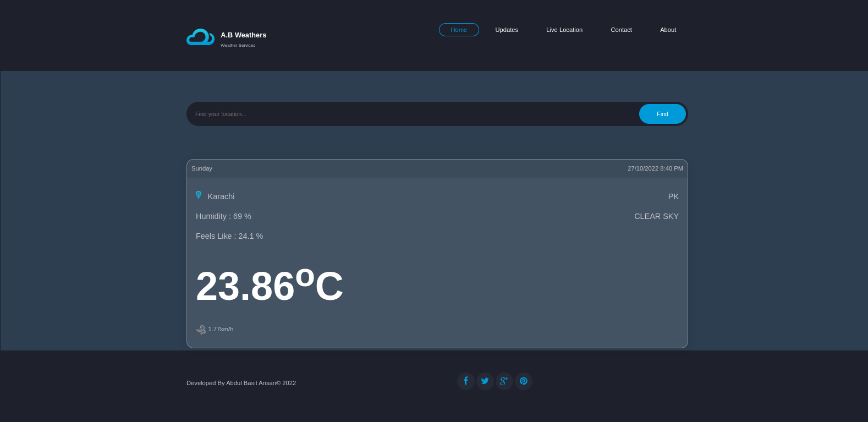Select the 27/10/2022 8:40 PM timestamp
Viewport: 868px width, 422px height.
coord(655,168)
